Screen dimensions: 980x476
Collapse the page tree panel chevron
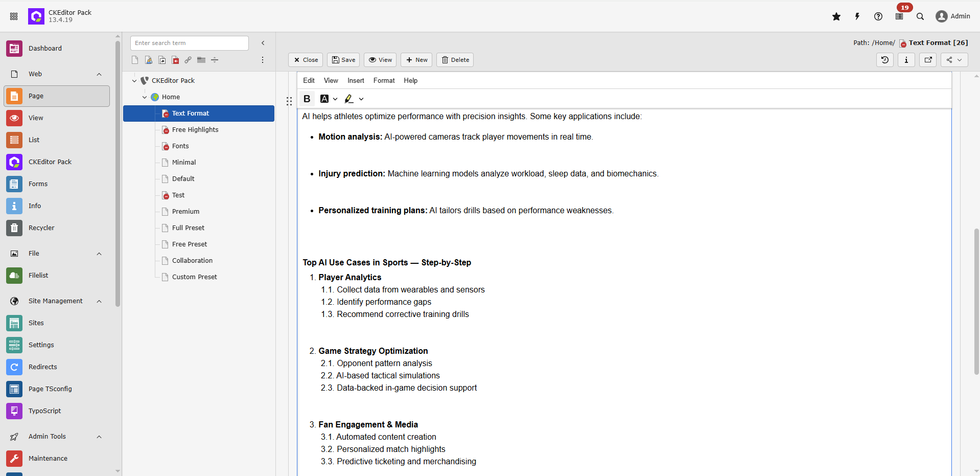pos(263,43)
